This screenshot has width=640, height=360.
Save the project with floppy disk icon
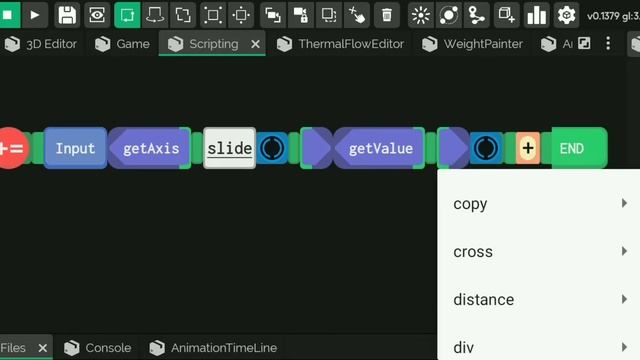pyautogui.click(x=67, y=15)
